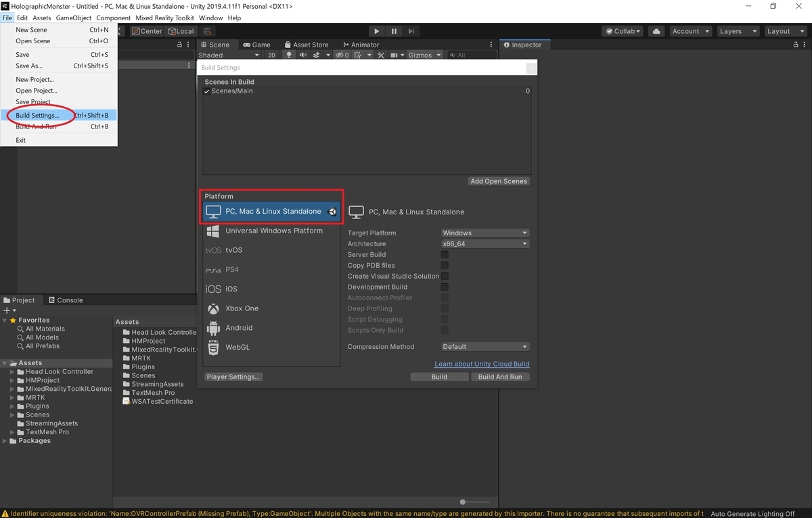The width and height of the screenshot is (812, 518).
Task: Click the Step frame button
Action: [411, 31]
